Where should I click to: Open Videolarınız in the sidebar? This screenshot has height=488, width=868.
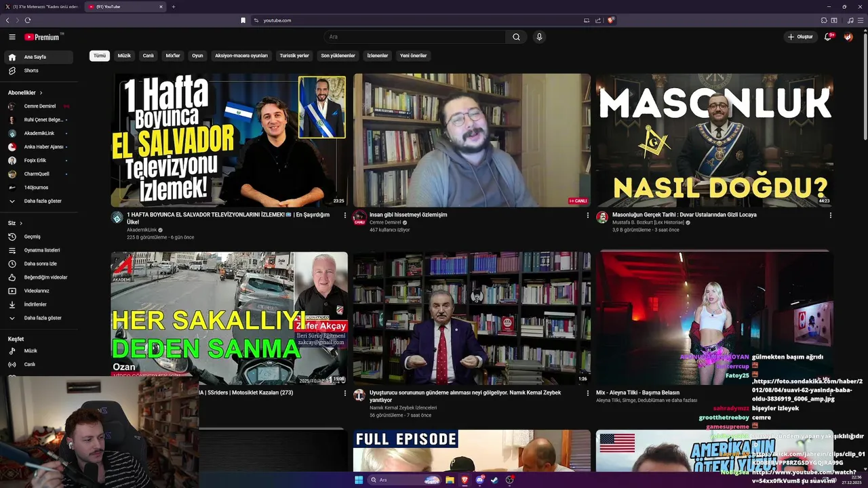click(x=39, y=291)
